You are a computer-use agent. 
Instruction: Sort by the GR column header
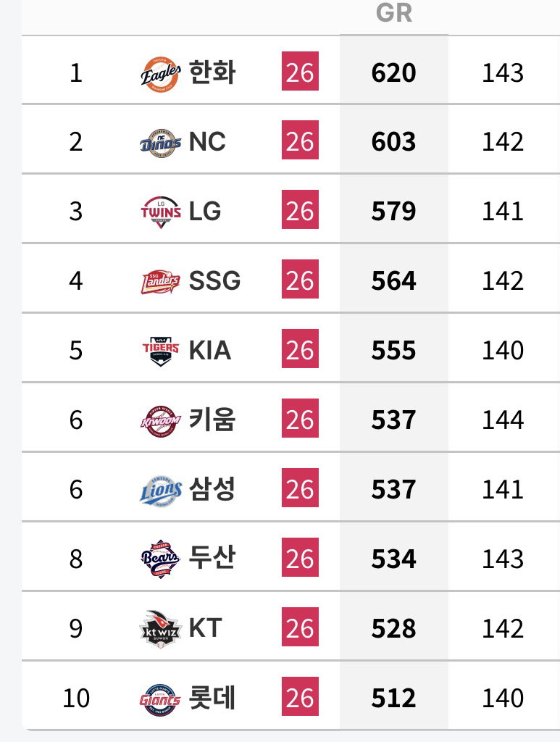(394, 13)
